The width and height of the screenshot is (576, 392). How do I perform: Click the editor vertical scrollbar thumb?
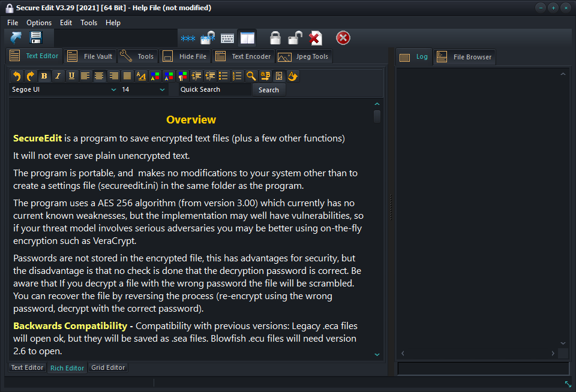click(377, 117)
